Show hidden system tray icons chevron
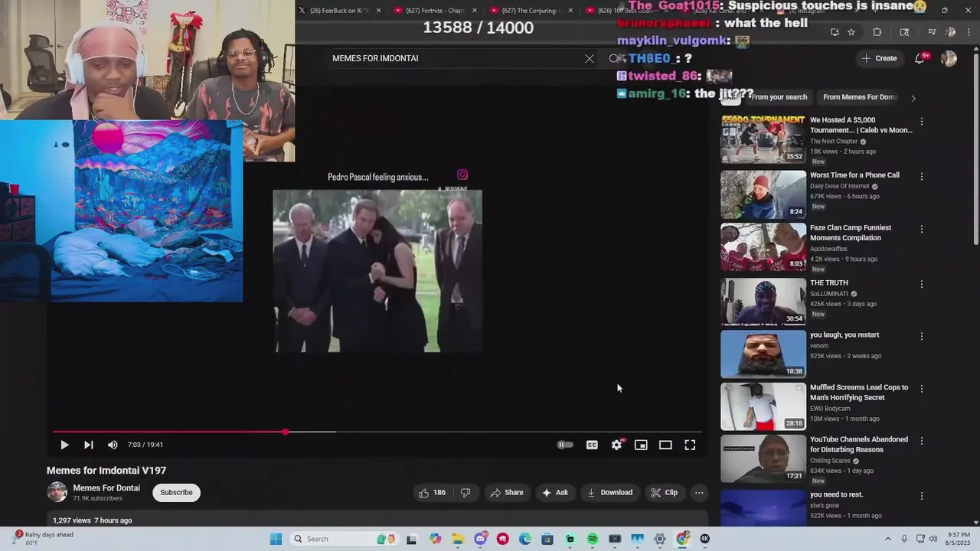This screenshot has width=980, height=551. click(888, 539)
